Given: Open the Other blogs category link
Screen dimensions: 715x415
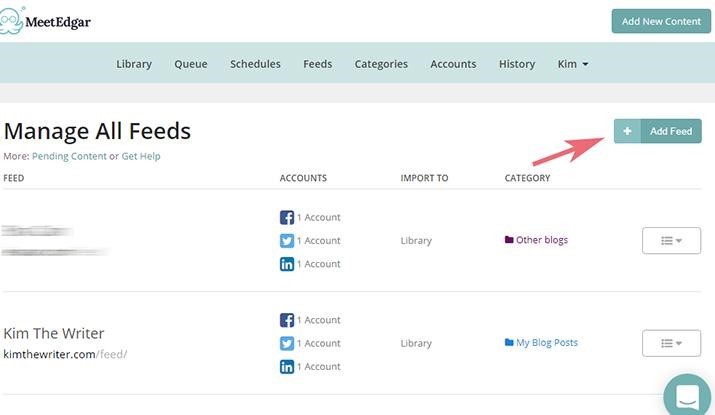Looking at the screenshot, I should [542, 240].
